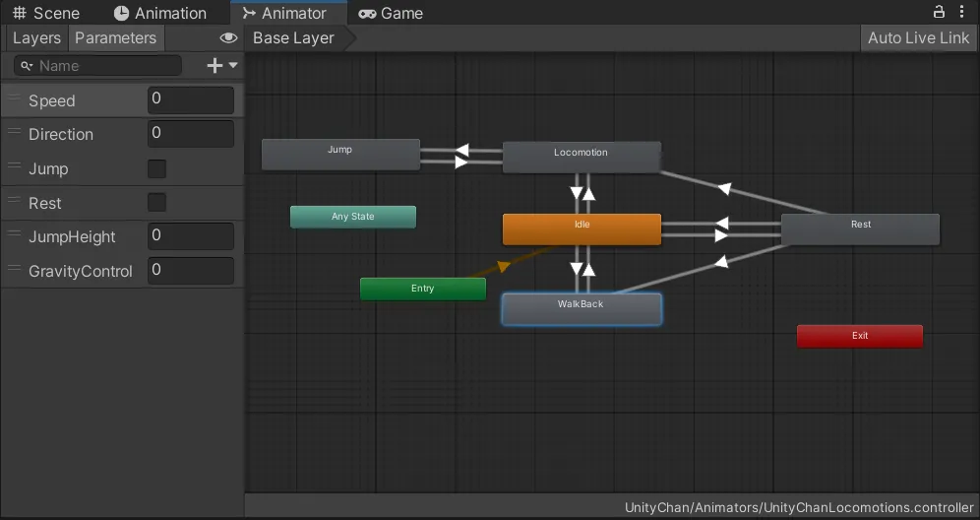This screenshot has width=980, height=520.
Task: Select the Locomotion state node
Action: click(582, 157)
